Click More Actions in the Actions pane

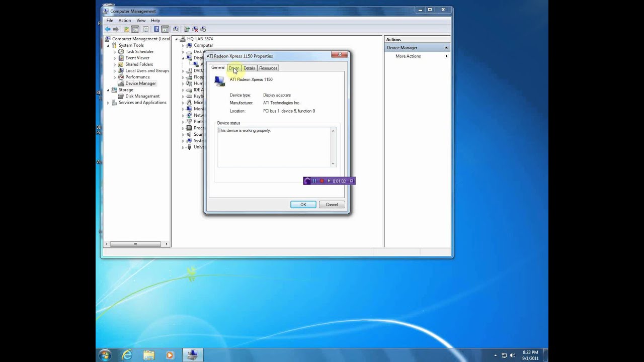click(x=408, y=56)
